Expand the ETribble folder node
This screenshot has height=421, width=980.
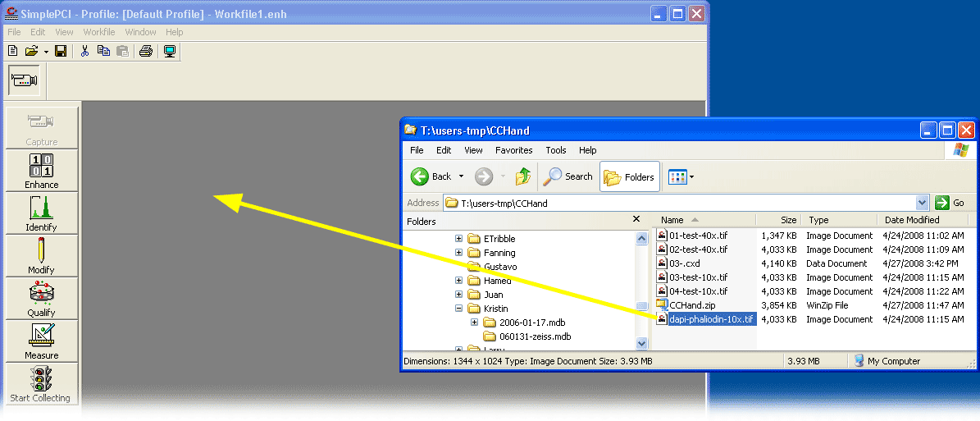459,239
